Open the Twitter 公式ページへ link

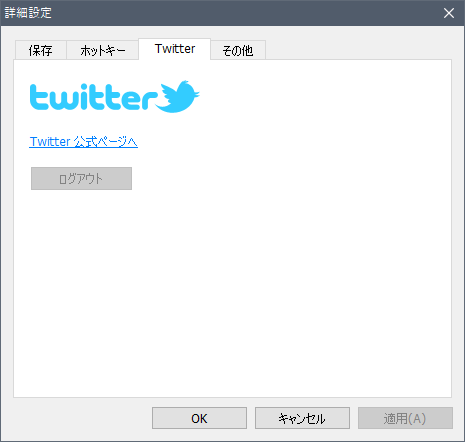[x=84, y=142]
